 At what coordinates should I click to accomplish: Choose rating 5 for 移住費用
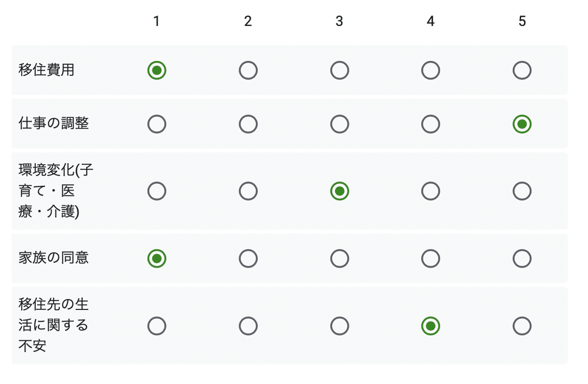coord(522,71)
